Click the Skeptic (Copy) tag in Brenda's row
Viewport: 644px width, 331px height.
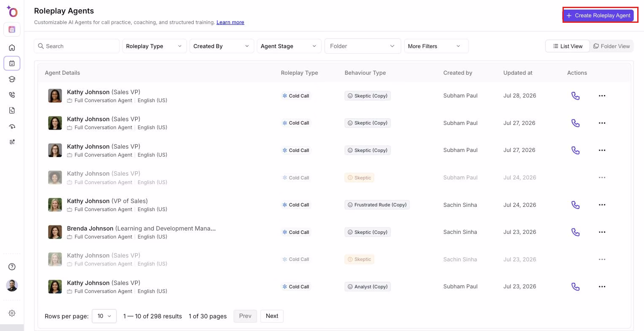pyautogui.click(x=368, y=232)
